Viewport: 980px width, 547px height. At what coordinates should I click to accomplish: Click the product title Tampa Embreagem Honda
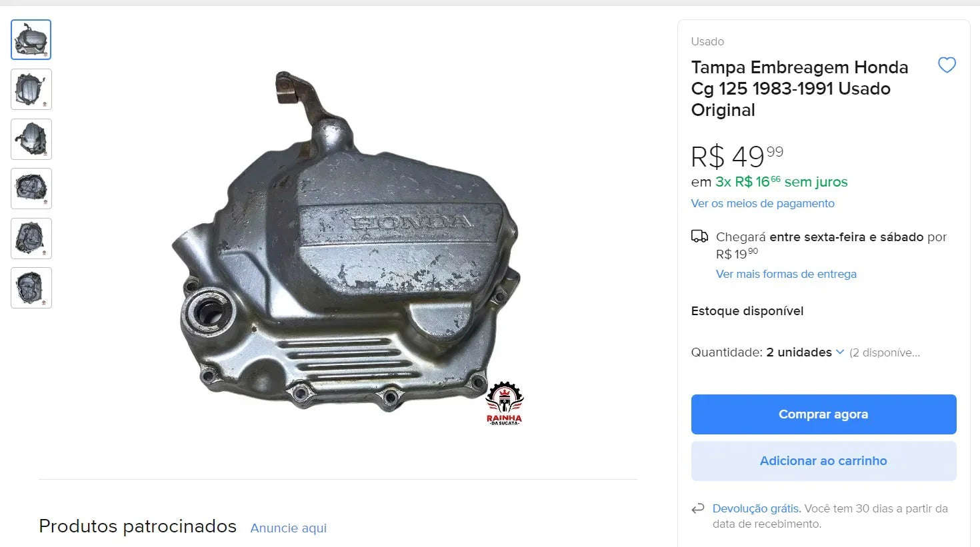pos(799,89)
